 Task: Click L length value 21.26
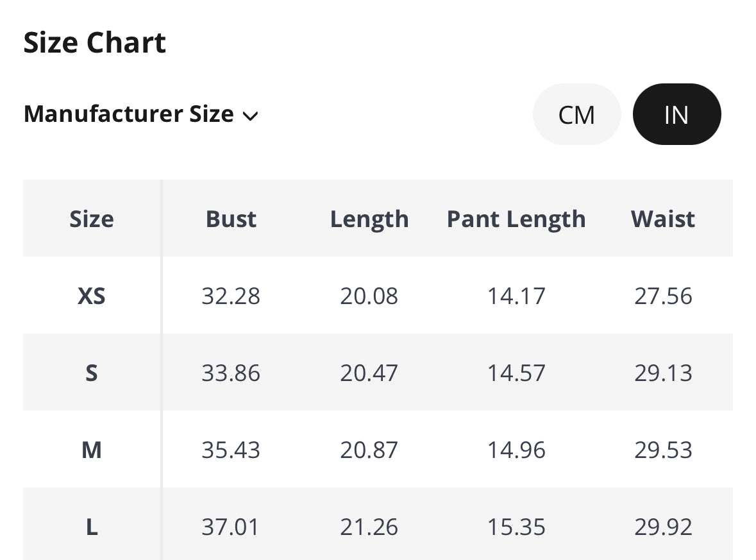[x=369, y=527]
